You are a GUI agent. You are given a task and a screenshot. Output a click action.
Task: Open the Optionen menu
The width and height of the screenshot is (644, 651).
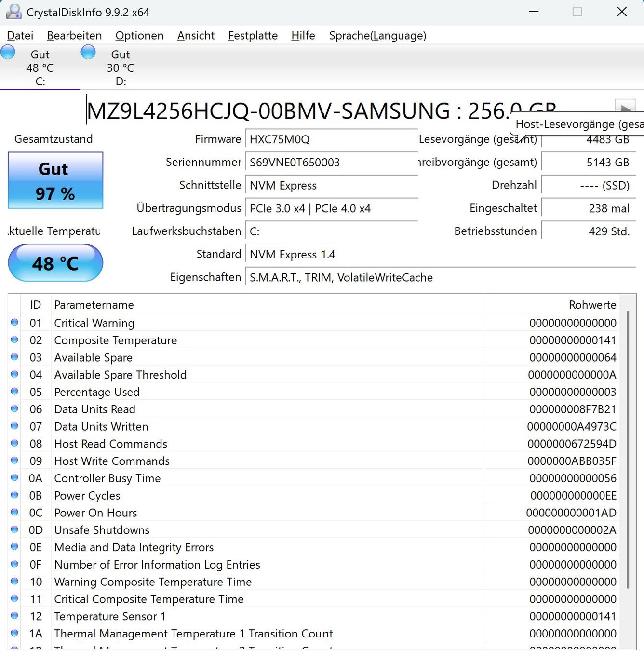point(139,36)
